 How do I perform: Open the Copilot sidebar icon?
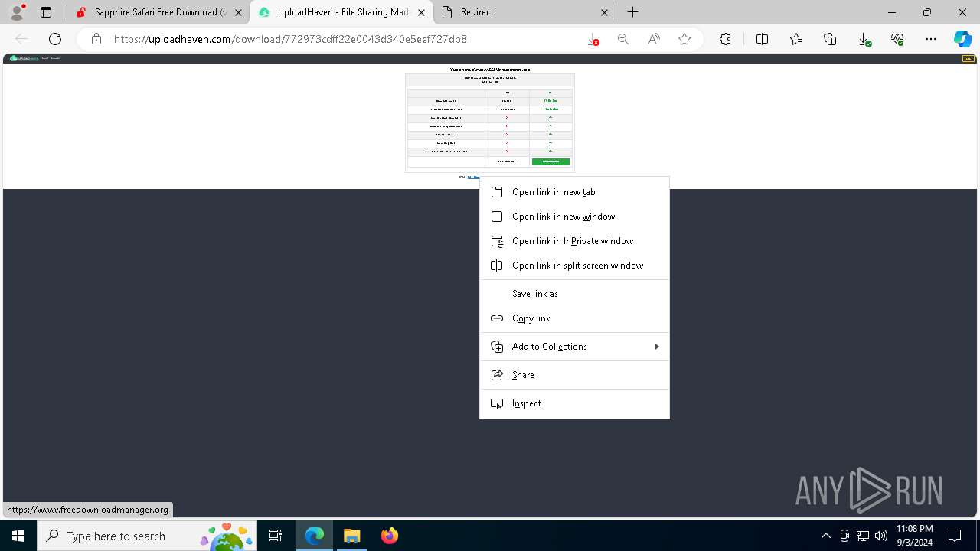tap(962, 39)
